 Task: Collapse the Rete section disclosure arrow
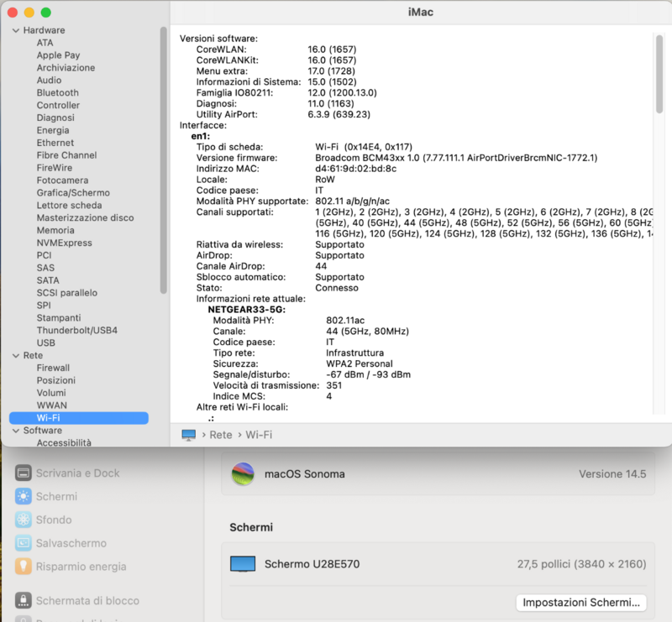pos(14,356)
